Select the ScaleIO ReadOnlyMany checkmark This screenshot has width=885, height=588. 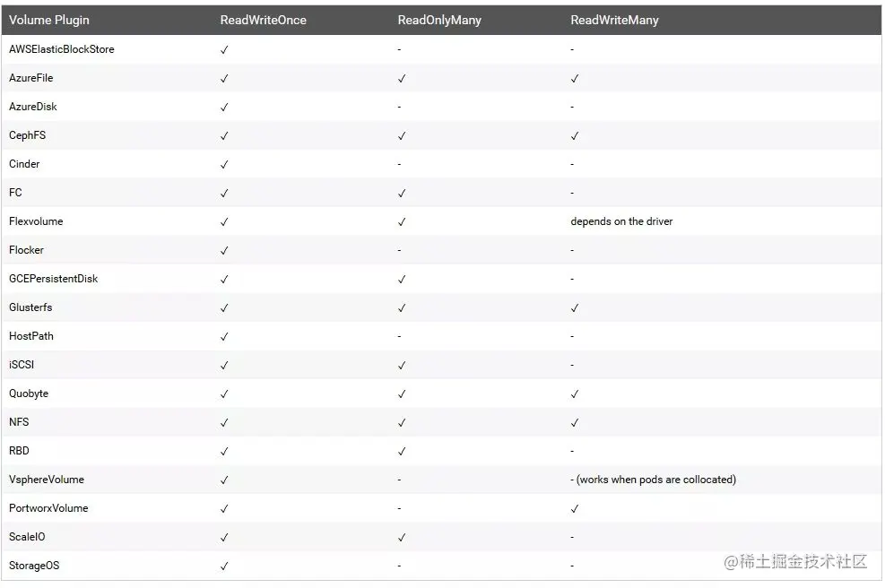(x=402, y=537)
